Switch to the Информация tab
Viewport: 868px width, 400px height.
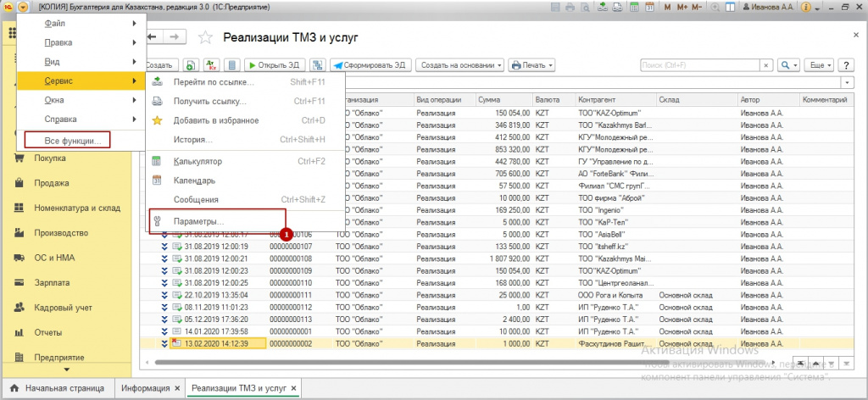(145, 388)
